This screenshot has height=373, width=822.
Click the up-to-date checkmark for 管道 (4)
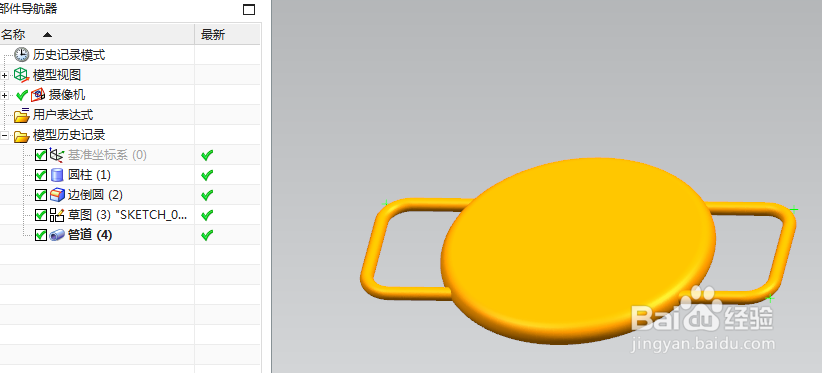tap(207, 235)
